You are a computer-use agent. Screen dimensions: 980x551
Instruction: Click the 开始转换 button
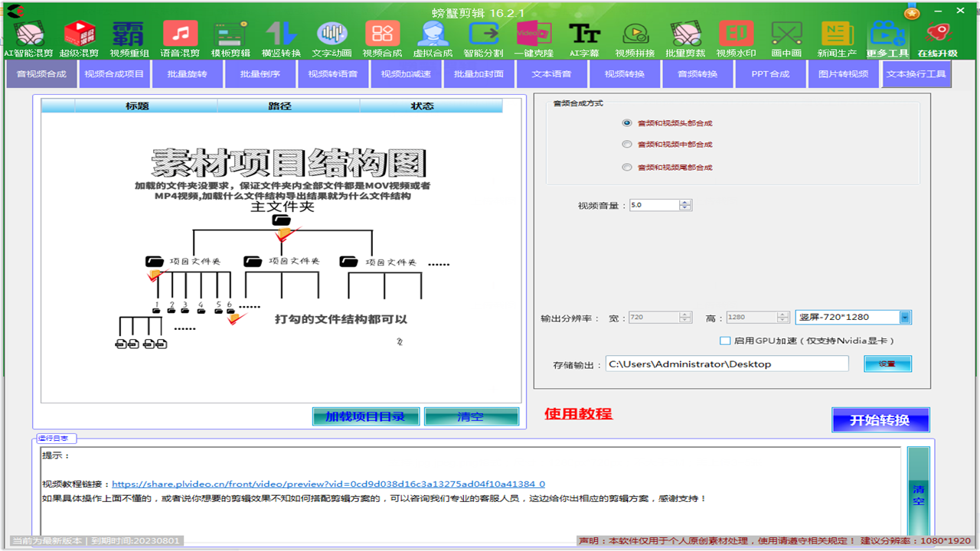pyautogui.click(x=880, y=419)
